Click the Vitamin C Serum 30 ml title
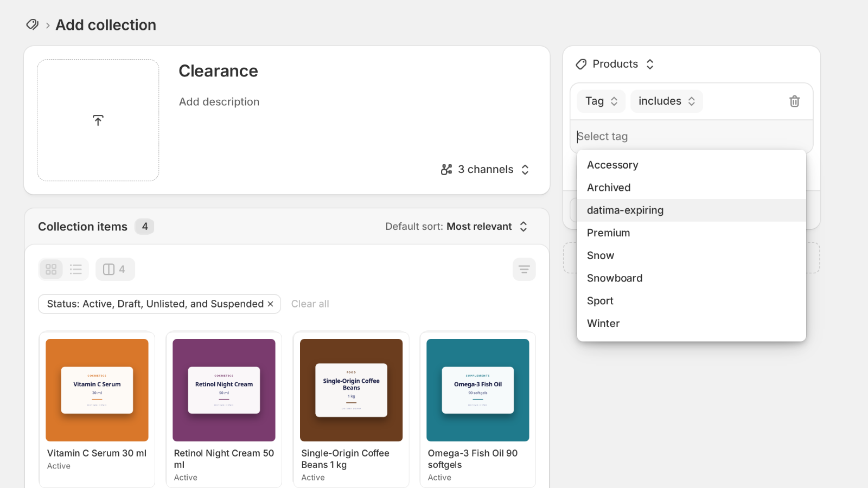This screenshot has height=488, width=868. click(97, 453)
